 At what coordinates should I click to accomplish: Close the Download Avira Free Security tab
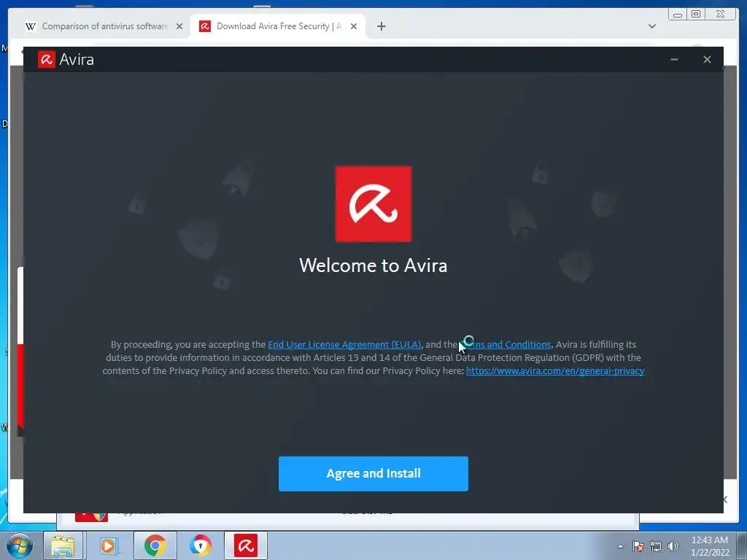tap(354, 26)
